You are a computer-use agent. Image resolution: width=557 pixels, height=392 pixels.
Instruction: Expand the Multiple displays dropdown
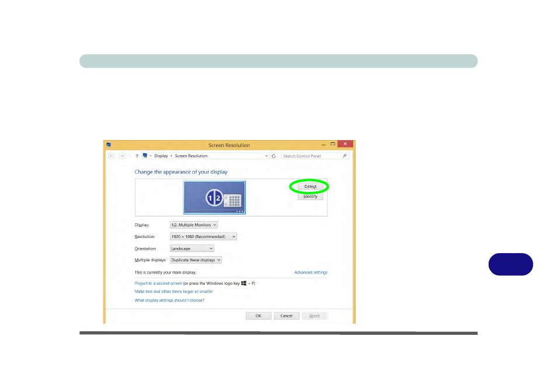196,260
